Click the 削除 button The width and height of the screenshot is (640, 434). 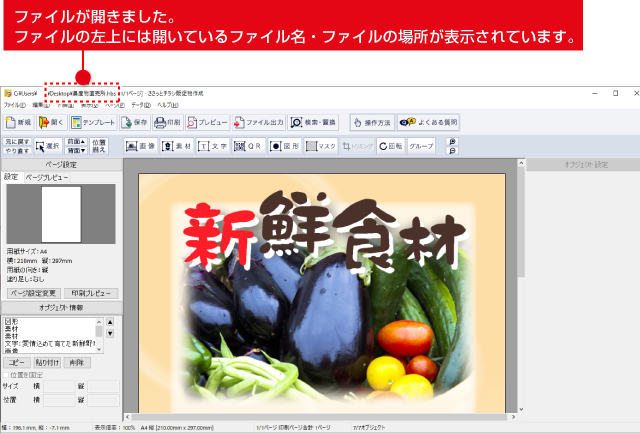click(77, 363)
